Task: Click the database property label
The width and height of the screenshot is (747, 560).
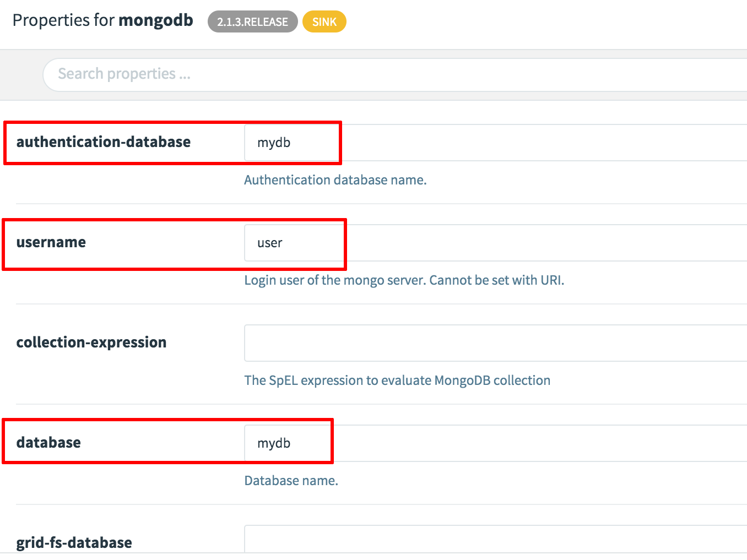Action: pos(48,443)
